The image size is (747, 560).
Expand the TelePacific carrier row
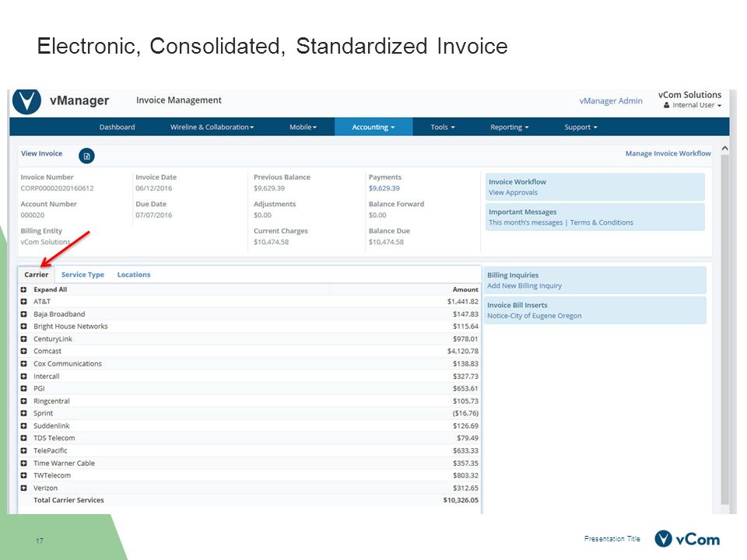point(23,450)
